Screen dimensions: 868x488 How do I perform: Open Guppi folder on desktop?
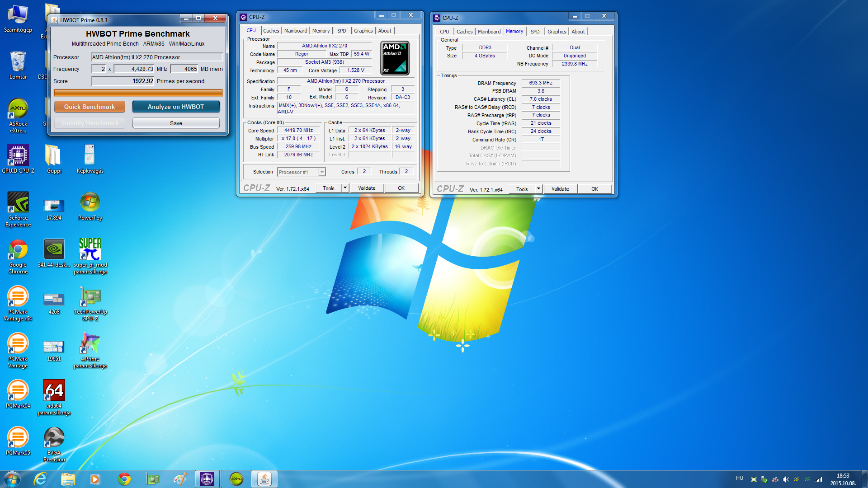pos(54,159)
